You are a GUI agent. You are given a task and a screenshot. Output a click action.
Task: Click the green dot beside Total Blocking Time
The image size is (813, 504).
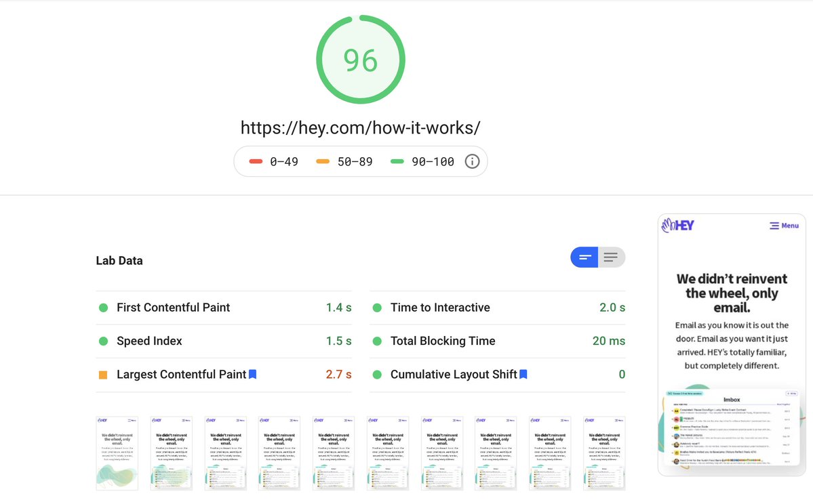click(377, 341)
